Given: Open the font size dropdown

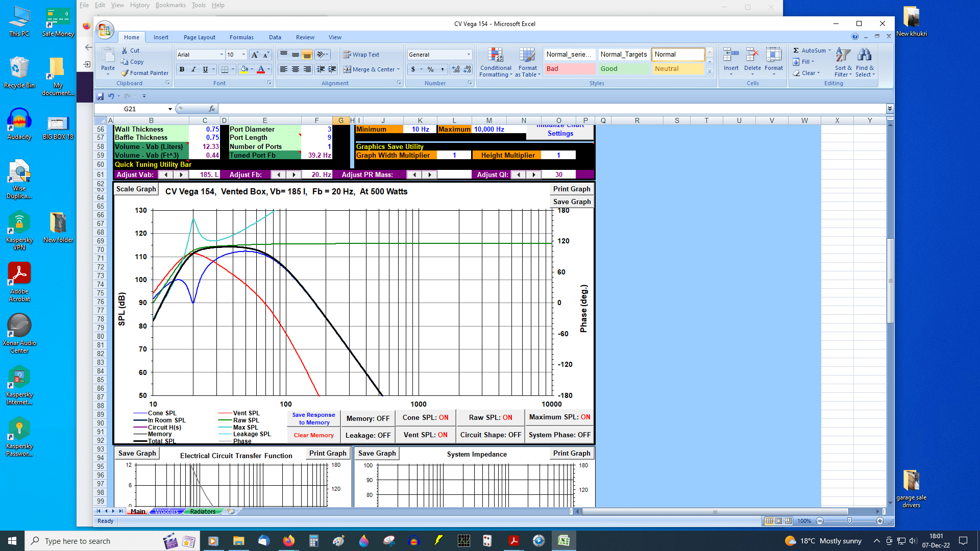Looking at the screenshot, I should [243, 55].
